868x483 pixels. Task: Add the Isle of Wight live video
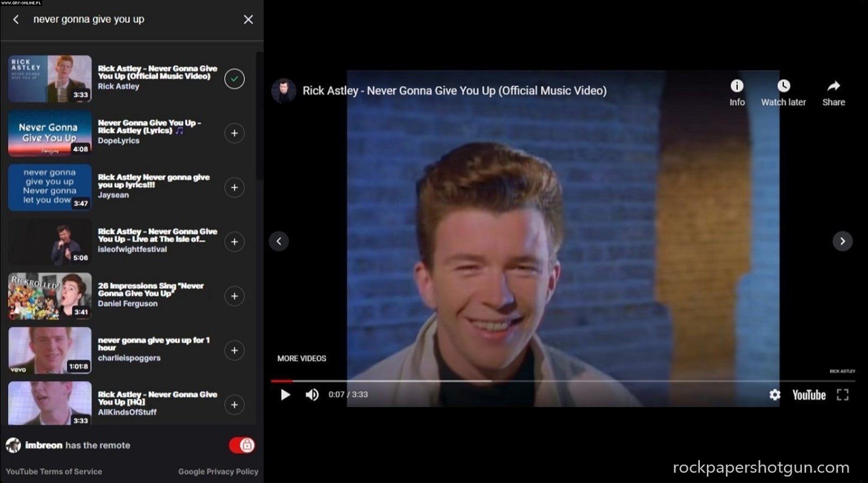[x=234, y=241]
